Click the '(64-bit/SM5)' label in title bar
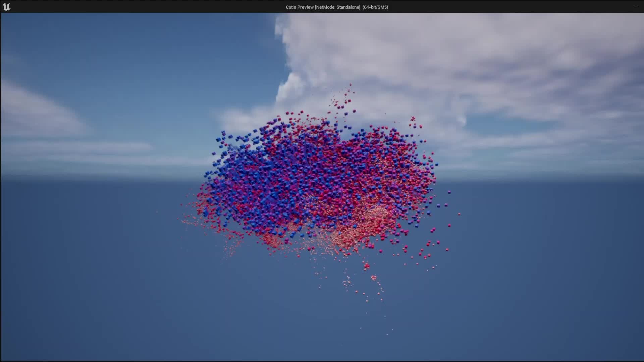 pyautogui.click(x=375, y=7)
